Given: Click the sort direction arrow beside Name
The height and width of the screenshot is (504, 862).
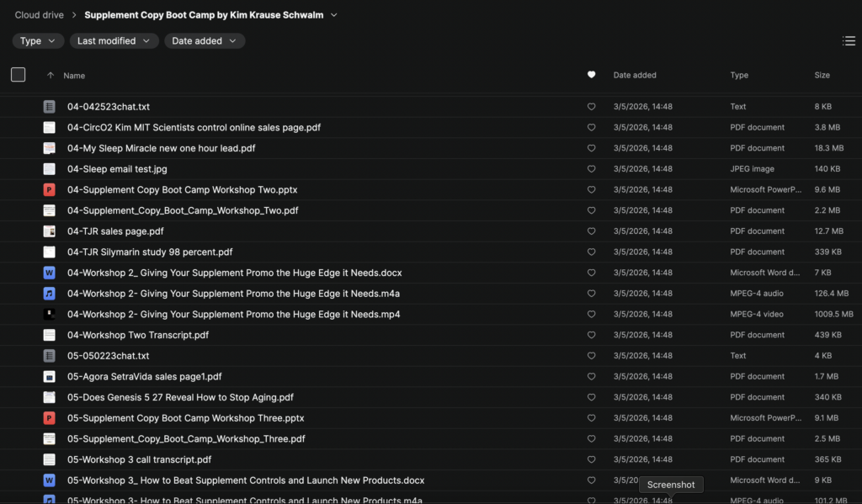Looking at the screenshot, I should tap(51, 75).
